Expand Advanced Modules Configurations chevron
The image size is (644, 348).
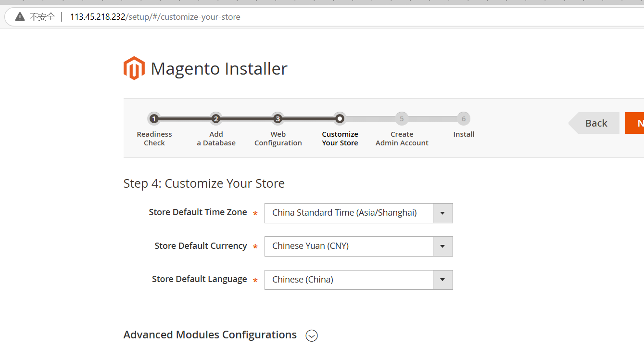[312, 335]
